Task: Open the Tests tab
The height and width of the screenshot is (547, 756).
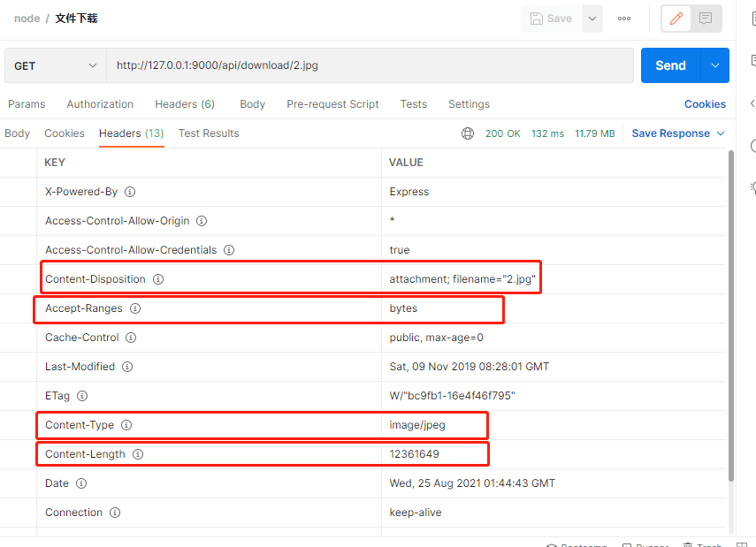Action: (x=414, y=104)
